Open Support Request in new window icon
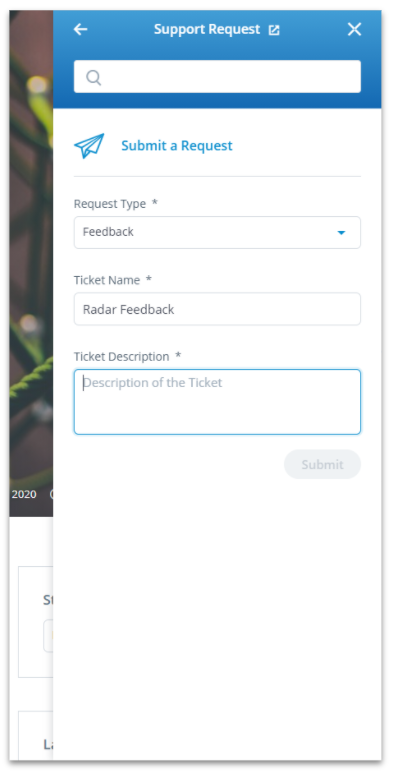The image size is (397, 776). click(x=274, y=30)
